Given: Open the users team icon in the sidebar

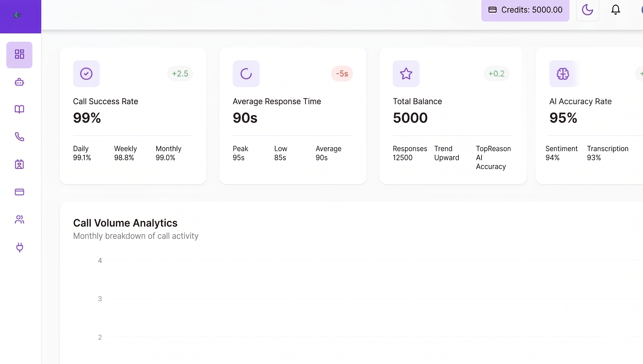Looking at the screenshot, I should pyautogui.click(x=19, y=219).
